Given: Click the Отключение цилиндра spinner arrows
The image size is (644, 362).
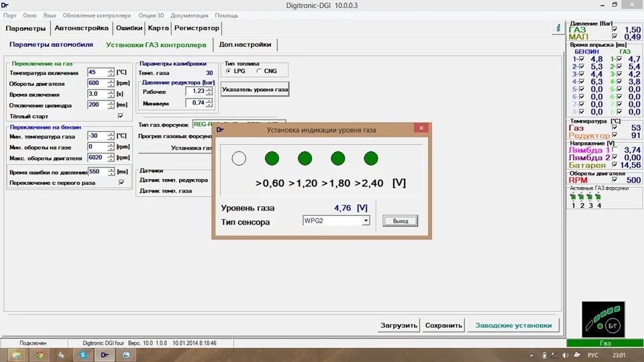Looking at the screenshot, I should [x=111, y=105].
